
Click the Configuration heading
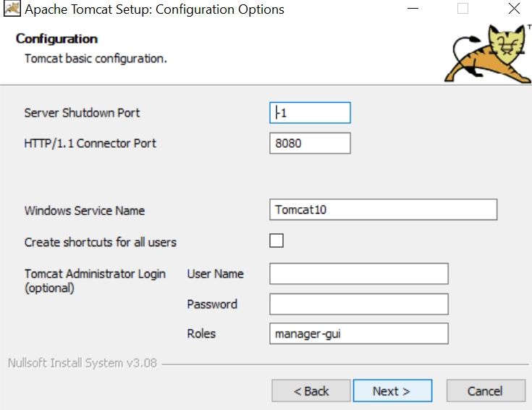coord(56,39)
